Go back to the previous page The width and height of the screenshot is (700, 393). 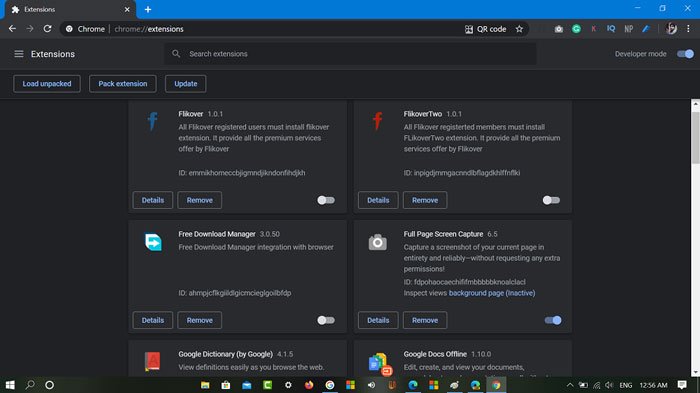[12, 29]
